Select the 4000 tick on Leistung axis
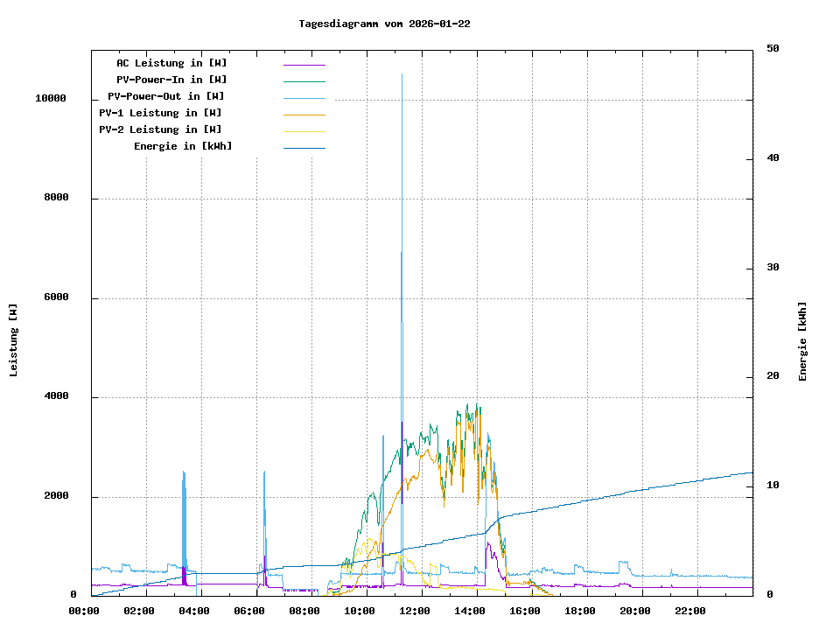The image size is (840, 630). (x=56, y=397)
